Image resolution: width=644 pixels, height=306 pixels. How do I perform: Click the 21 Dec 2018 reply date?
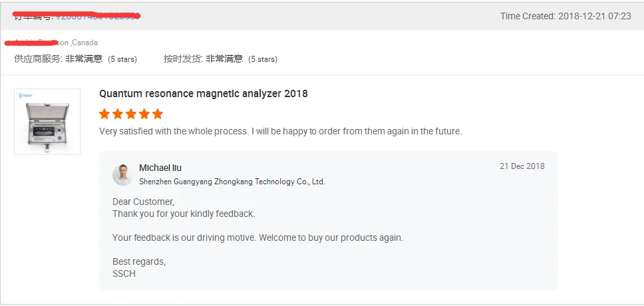522,166
